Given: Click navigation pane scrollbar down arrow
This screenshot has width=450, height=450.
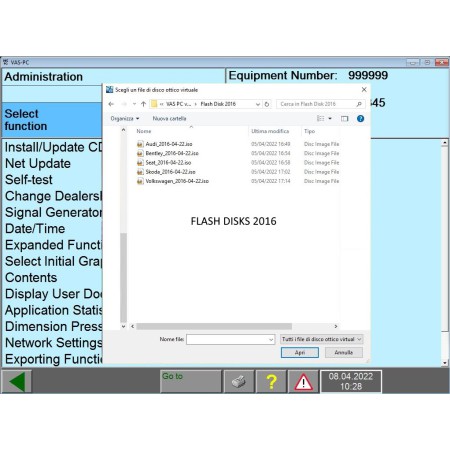Looking at the screenshot, I should point(123,326).
